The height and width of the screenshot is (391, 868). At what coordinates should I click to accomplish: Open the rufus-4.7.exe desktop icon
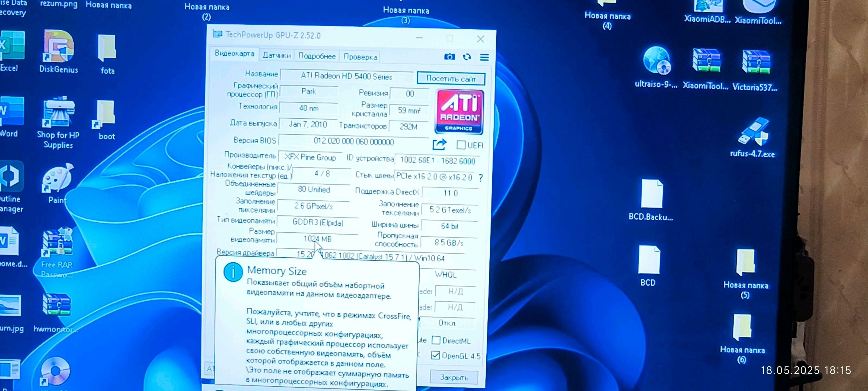tap(753, 132)
